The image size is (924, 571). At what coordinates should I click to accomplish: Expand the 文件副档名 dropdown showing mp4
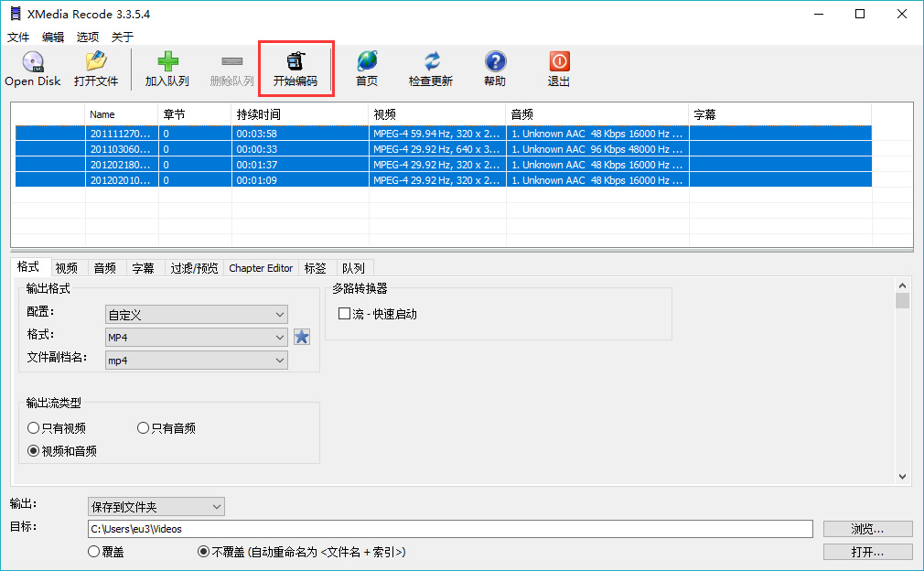[x=196, y=360]
